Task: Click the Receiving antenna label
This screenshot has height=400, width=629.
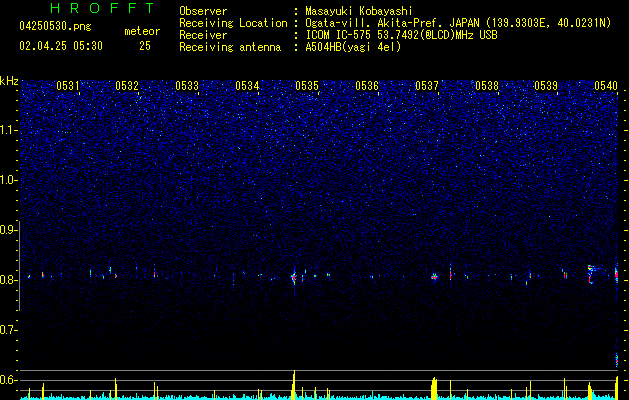Action: pos(230,47)
